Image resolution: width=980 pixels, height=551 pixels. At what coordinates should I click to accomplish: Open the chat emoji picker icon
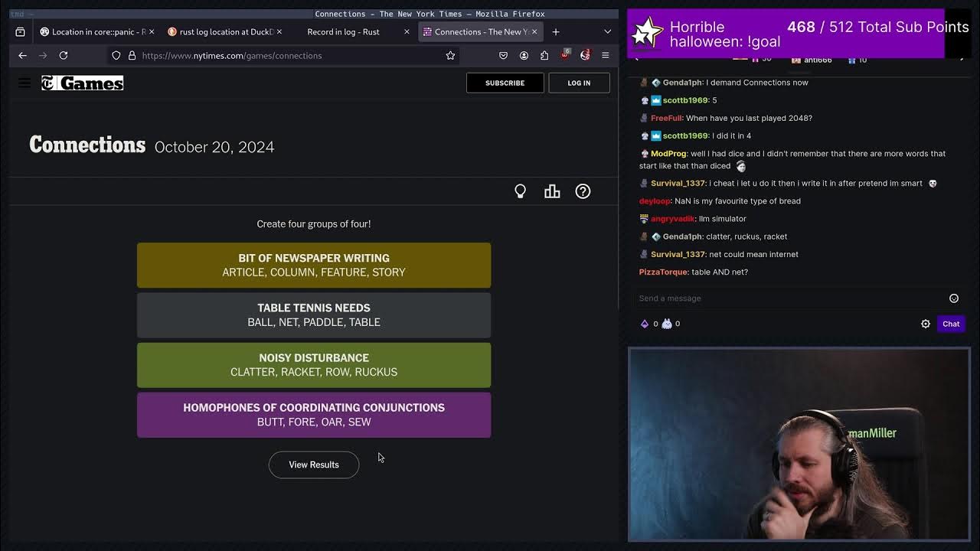954,298
